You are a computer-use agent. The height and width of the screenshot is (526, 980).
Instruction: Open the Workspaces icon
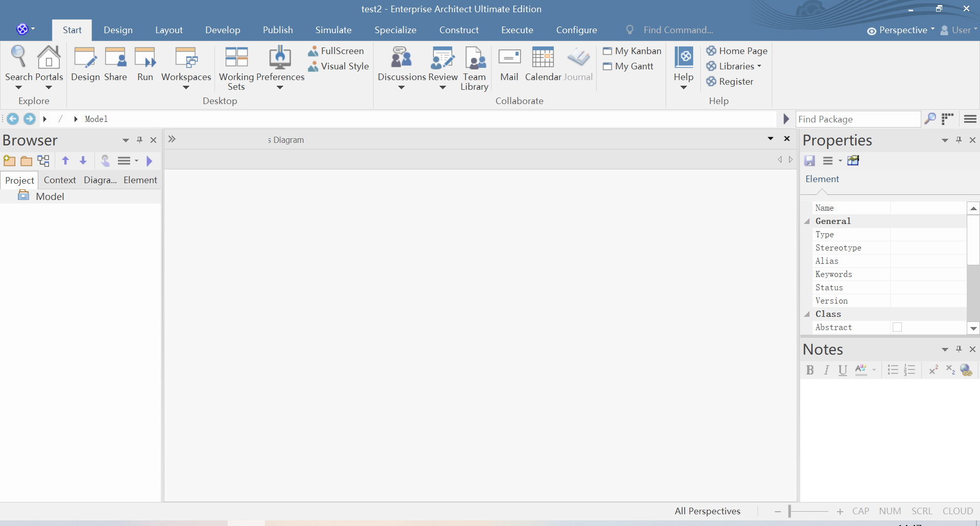click(x=186, y=57)
